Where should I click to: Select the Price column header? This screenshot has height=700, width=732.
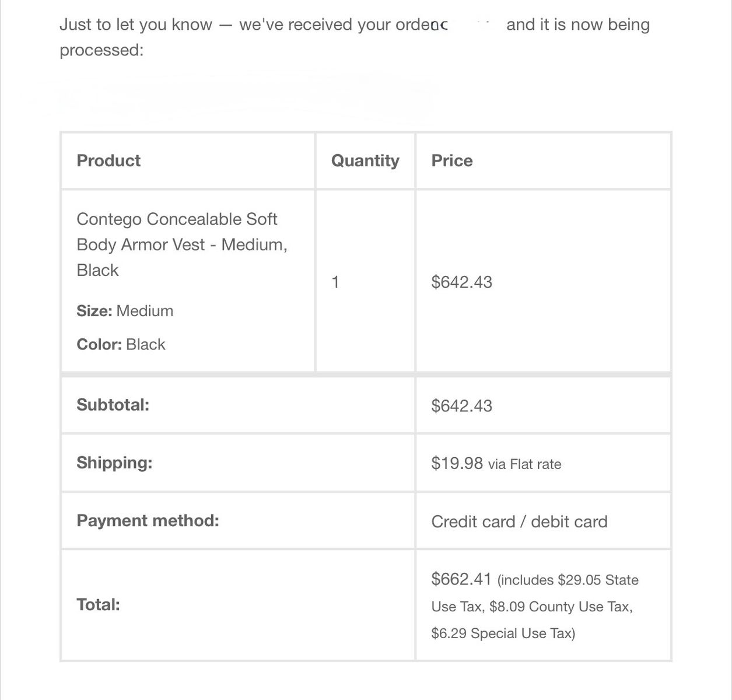point(452,160)
